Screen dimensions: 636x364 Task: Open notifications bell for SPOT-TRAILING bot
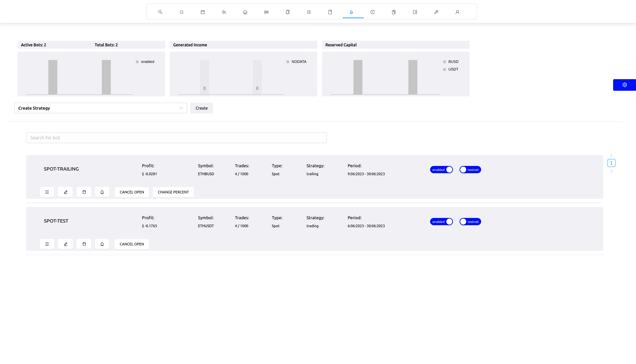[102, 192]
